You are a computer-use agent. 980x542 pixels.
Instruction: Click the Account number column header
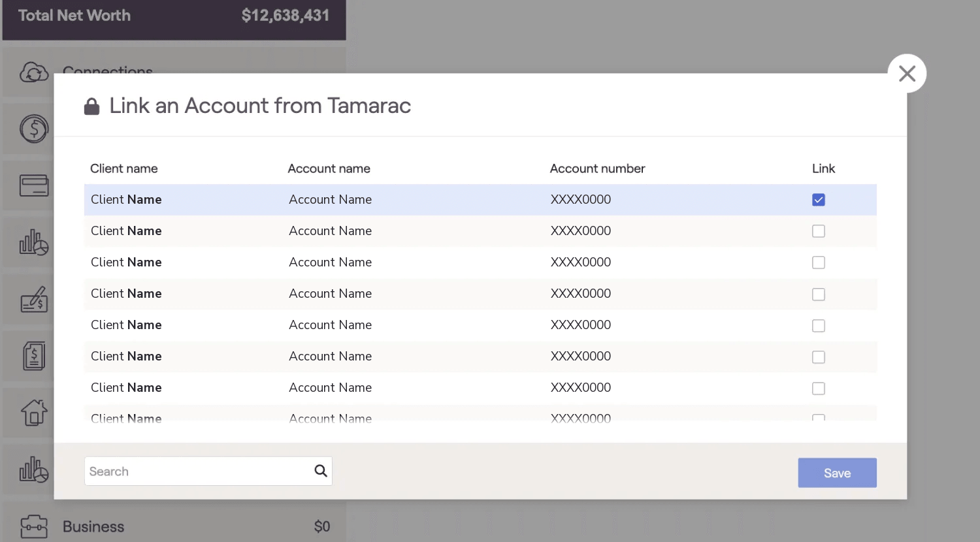(x=597, y=168)
